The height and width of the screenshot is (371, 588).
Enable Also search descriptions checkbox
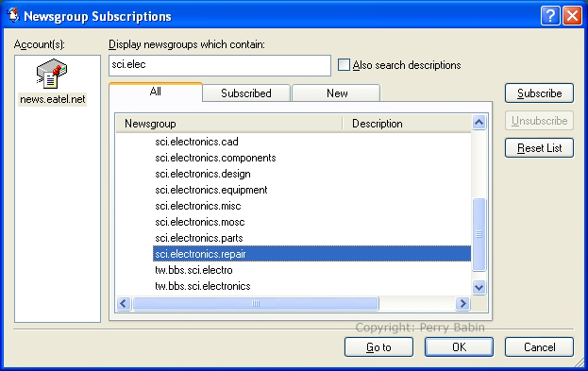(x=344, y=65)
